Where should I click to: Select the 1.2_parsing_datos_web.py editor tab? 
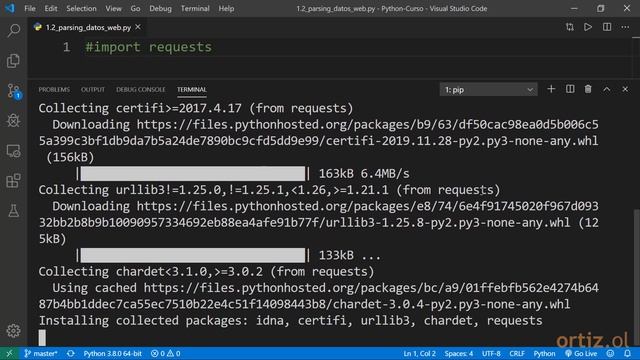(88, 27)
